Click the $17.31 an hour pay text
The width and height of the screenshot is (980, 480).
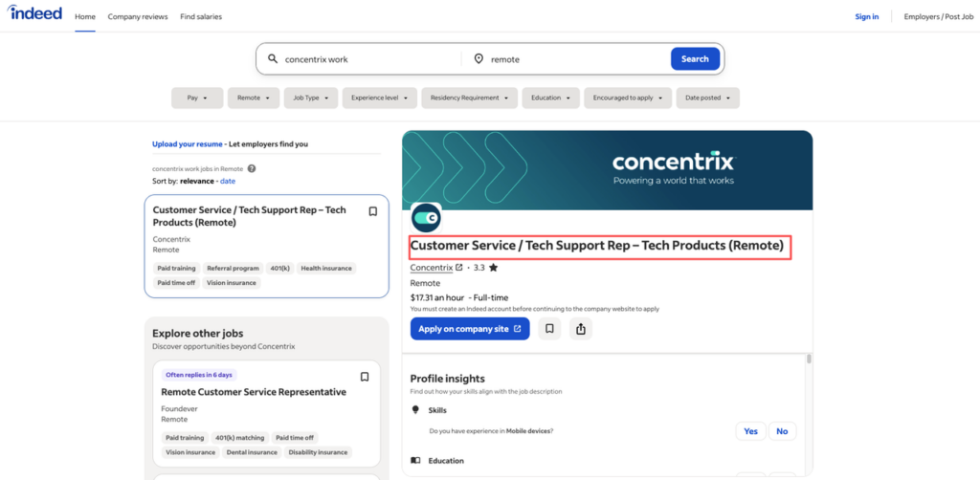[x=437, y=297]
